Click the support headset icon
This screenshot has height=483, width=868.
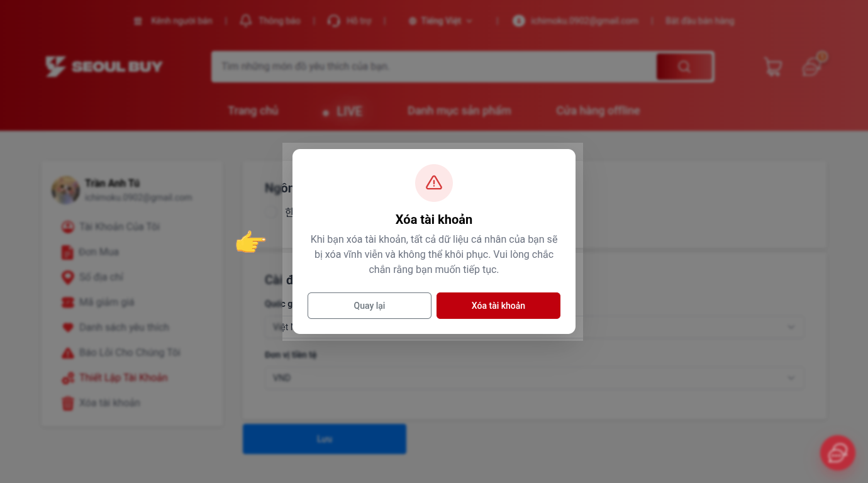pos(333,21)
